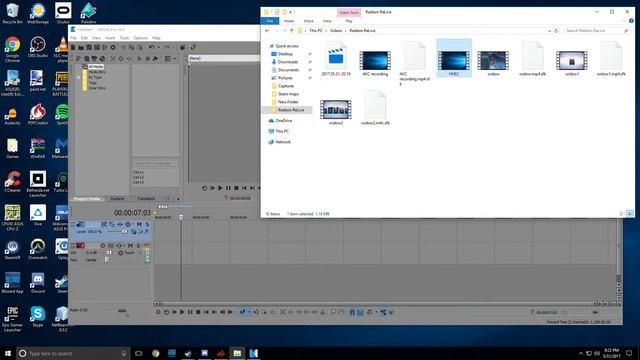The width and height of the screenshot is (640, 360).
Task: Open the Options menu in VEGAS Pro
Action: coord(140,38)
